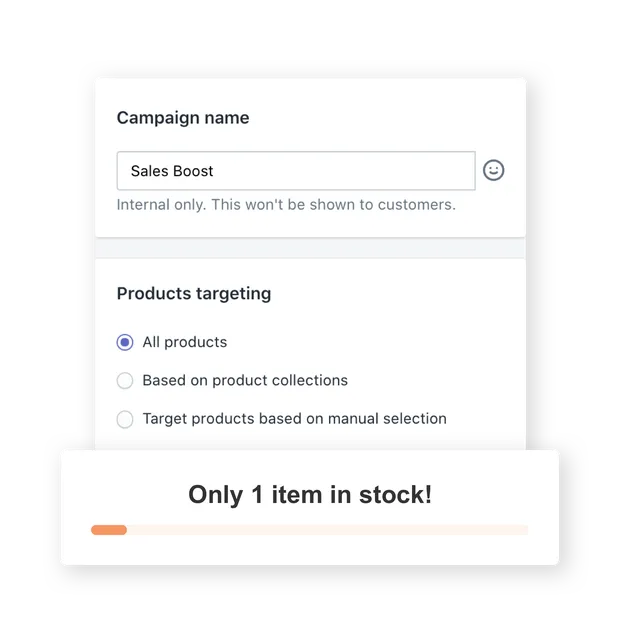Viewport: 620px width, 620px height.
Task: Click the gray divider between the cards
Action: click(310, 248)
